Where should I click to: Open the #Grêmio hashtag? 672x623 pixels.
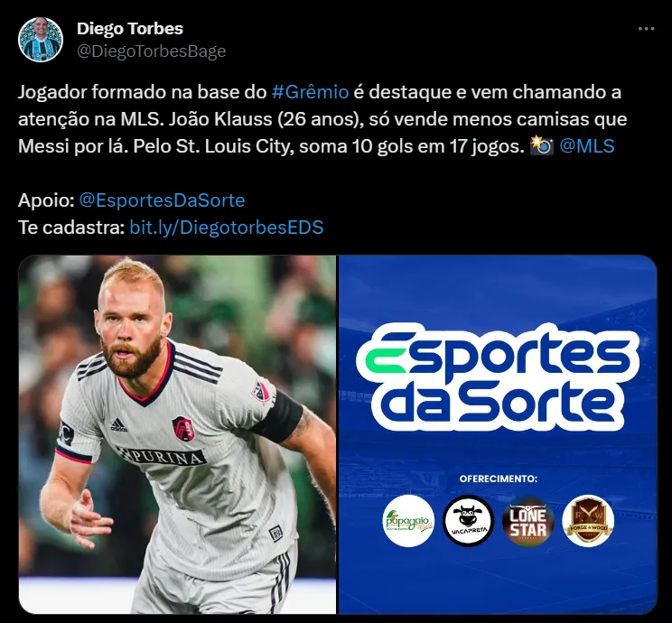pyautogui.click(x=311, y=92)
